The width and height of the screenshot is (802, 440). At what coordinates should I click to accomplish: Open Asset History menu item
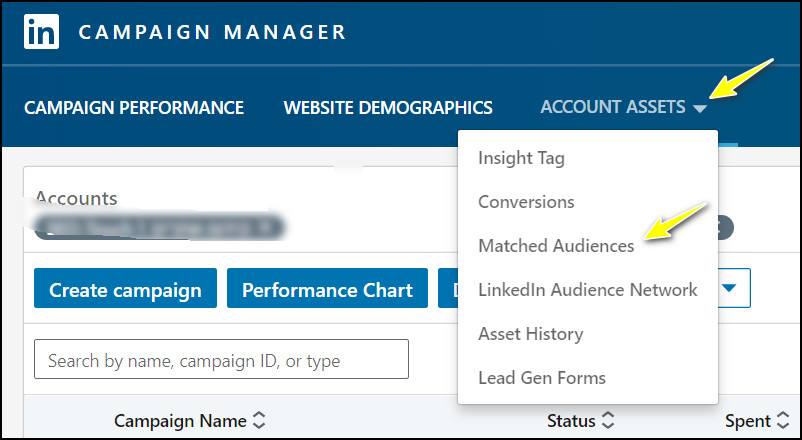click(530, 334)
